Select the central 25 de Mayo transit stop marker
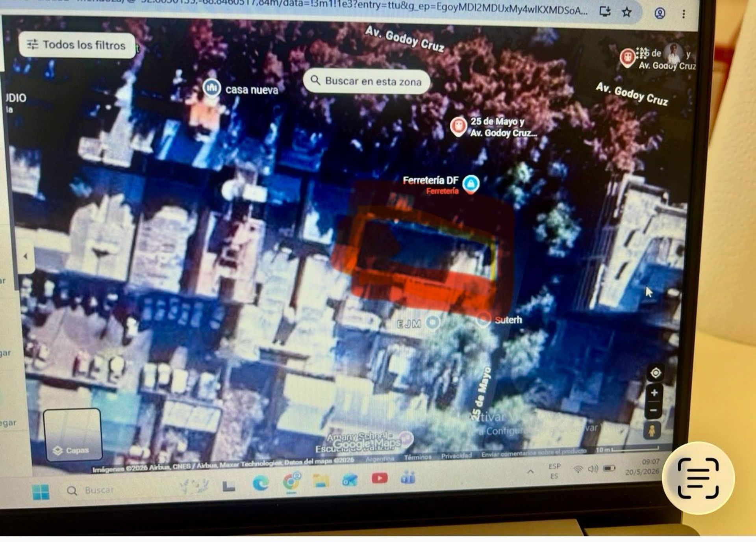 click(458, 126)
